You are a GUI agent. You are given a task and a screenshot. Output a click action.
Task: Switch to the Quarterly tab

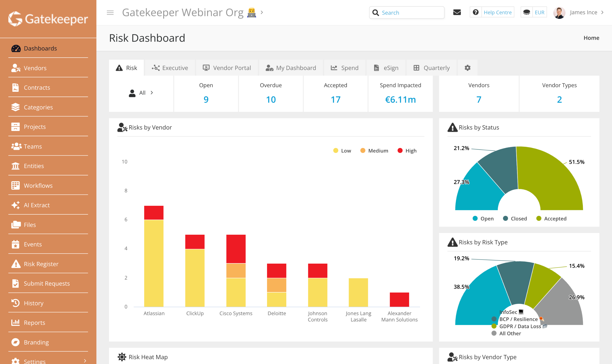point(432,68)
